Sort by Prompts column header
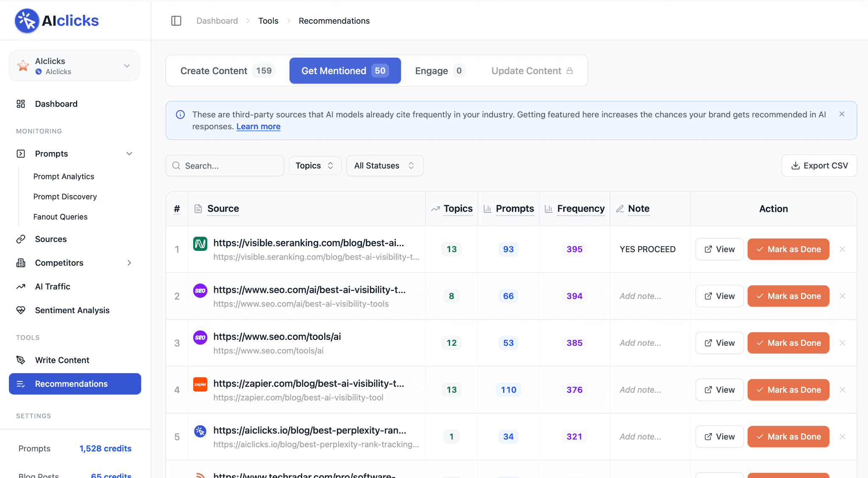 (x=515, y=208)
